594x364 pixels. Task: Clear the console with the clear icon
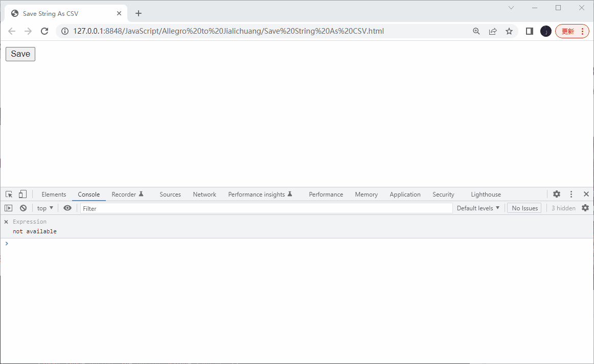tap(23, 208)
